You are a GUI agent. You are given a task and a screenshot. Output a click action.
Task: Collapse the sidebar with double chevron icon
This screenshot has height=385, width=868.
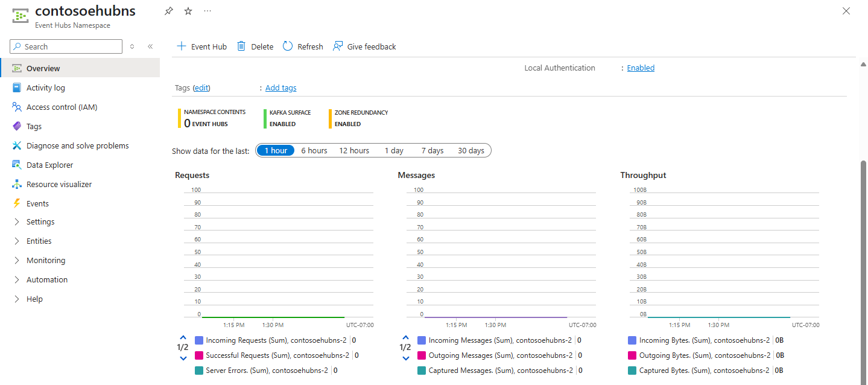coord(150,46)
